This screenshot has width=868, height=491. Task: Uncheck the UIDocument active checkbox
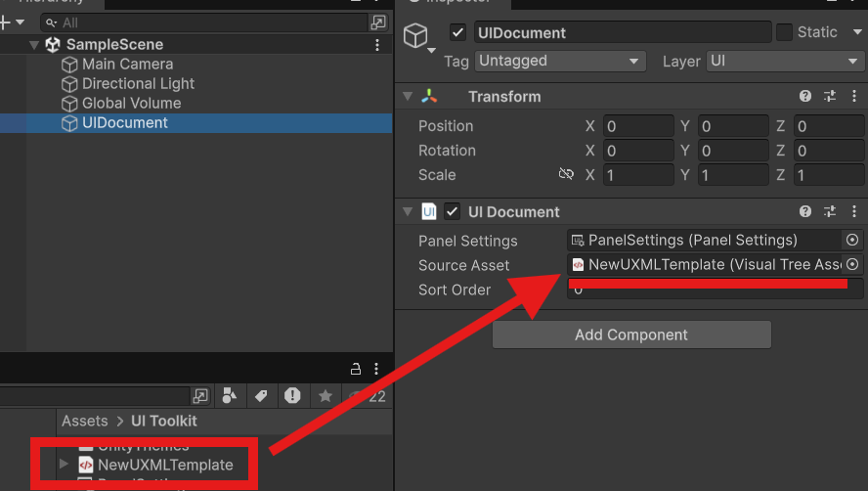tap(457, 32)
